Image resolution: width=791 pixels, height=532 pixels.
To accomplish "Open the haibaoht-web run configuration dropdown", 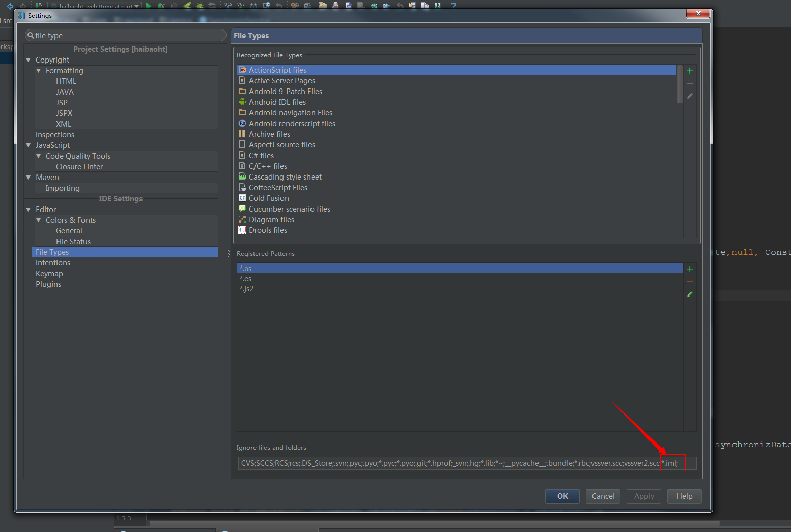I will pyautogui.click(x=95, y=6).
